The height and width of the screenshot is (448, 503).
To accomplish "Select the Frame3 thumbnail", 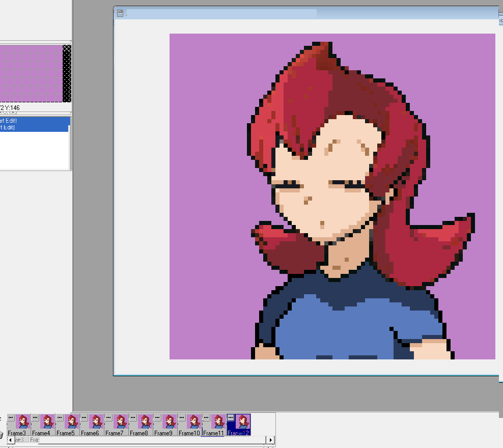I will click(23, 422).
